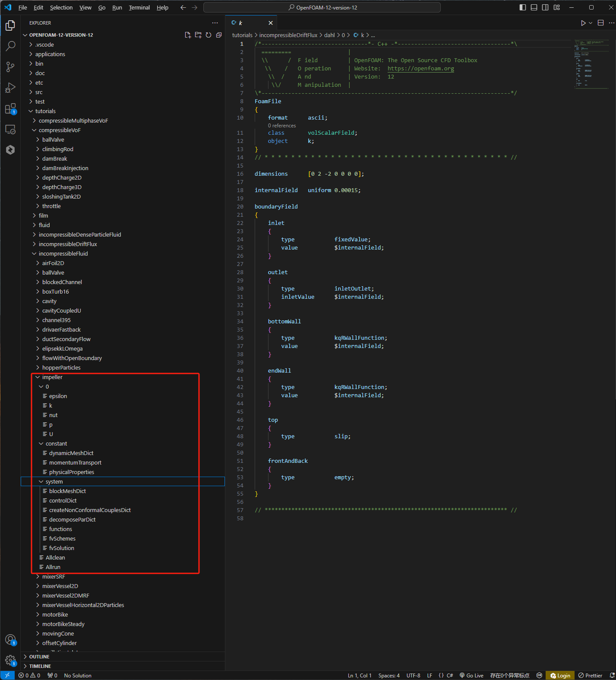Screen dimensions: 616x680
Task: Open the Selection menu
Action: pos(61,7)
